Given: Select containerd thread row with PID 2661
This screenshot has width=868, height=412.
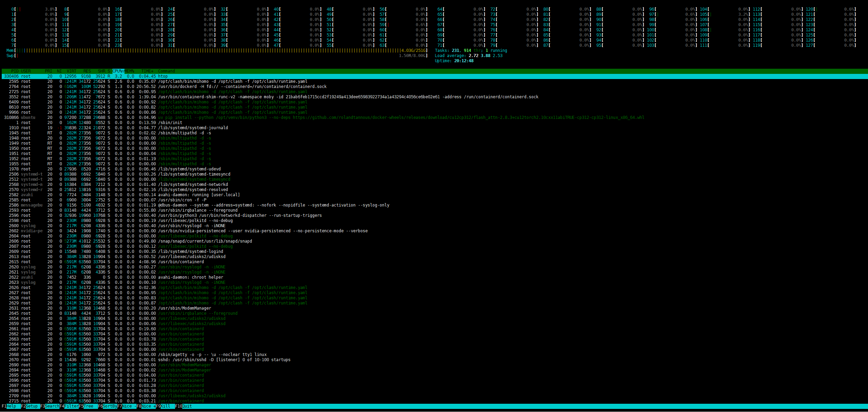Looking at the screenshot, I should tap(434, 329).
